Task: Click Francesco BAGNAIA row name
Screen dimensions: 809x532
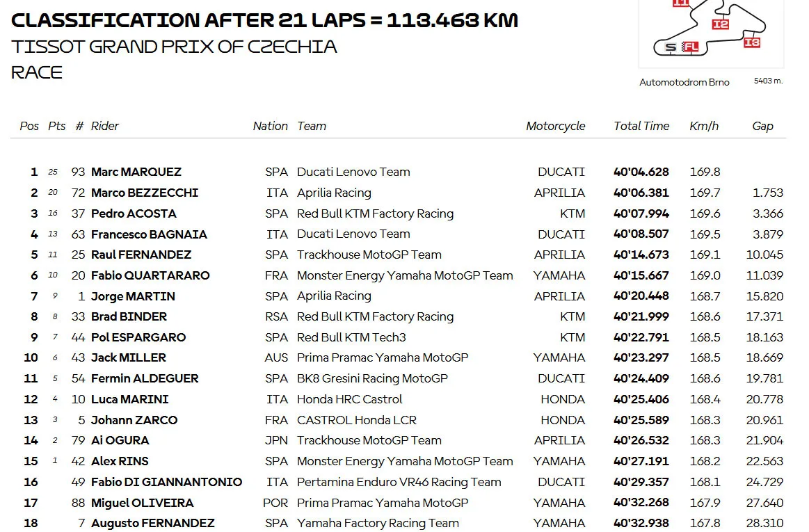Action: click(149, 234)
